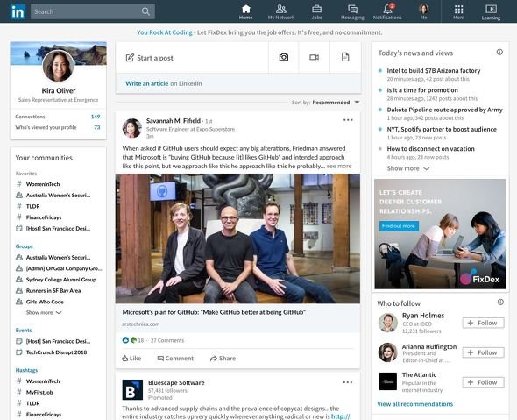The height and width of the screenshot is (420, 517).
Task: Expand Show more under Groups
Action: (44, 312)
